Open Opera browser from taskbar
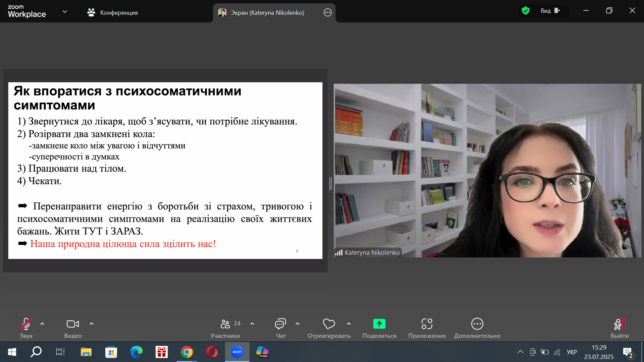Screen dimensions: 644x362 point(212,352)
